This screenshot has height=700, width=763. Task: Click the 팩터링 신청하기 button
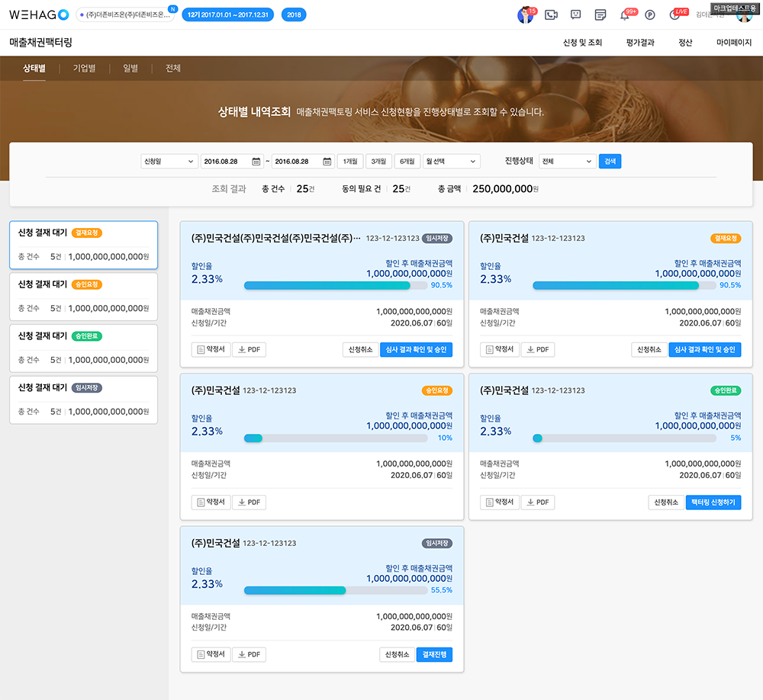click(x=713, y=503)
